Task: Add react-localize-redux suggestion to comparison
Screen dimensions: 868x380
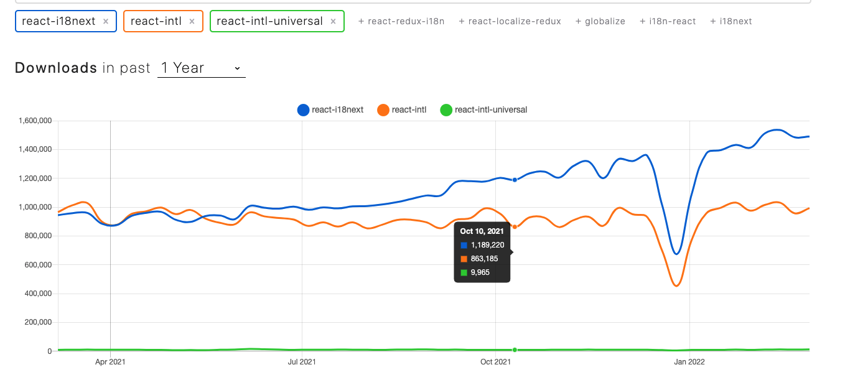Action: pos(510,22)
